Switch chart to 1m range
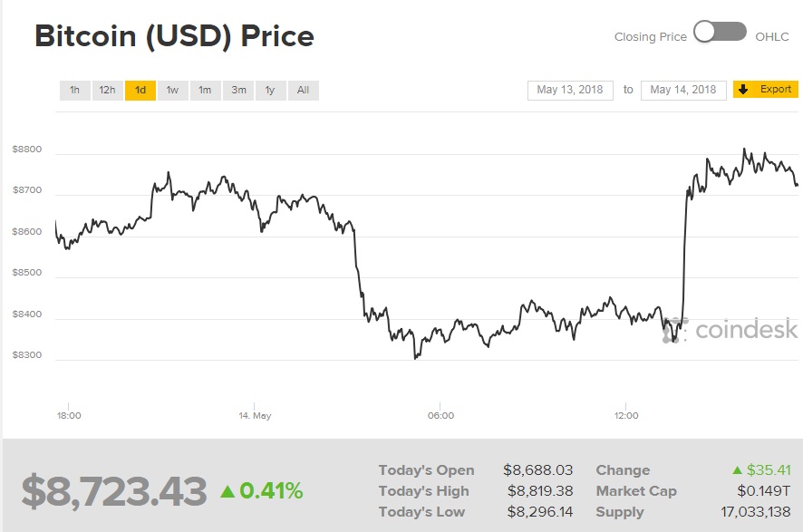This screenshot has height=532, width=803. click(205, 90)
